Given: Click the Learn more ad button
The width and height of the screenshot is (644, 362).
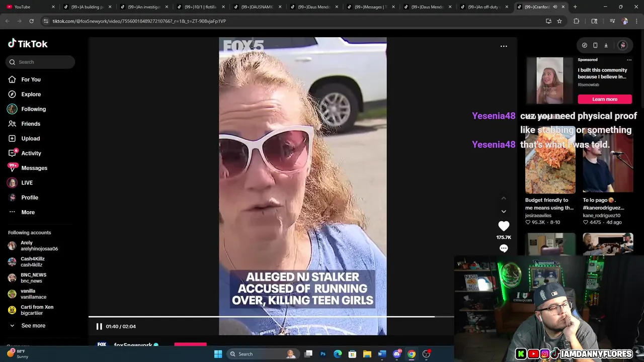Looking at the screenshot, I should [605, 99].
